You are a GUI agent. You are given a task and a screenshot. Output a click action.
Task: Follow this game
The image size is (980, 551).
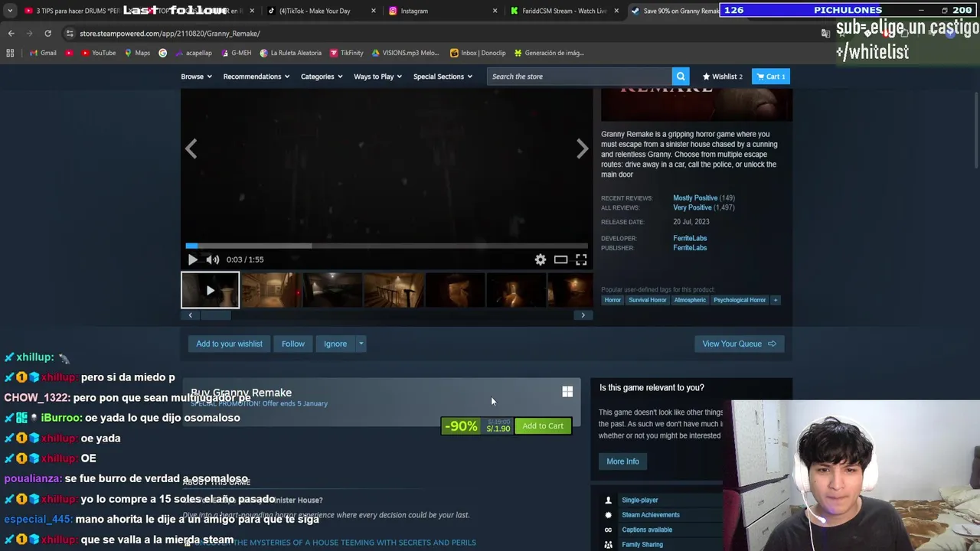point(292,344)
